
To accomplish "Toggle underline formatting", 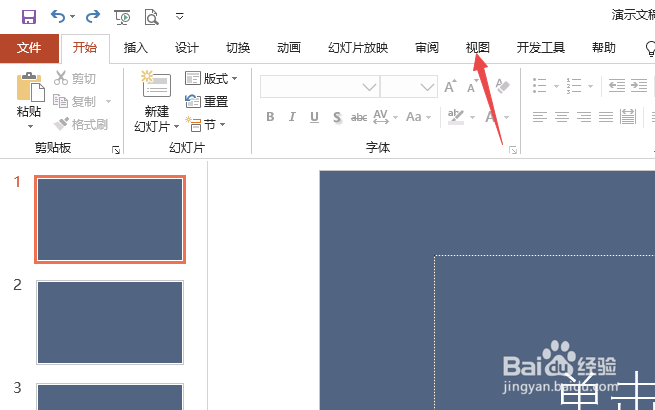I will pos(315,117).
